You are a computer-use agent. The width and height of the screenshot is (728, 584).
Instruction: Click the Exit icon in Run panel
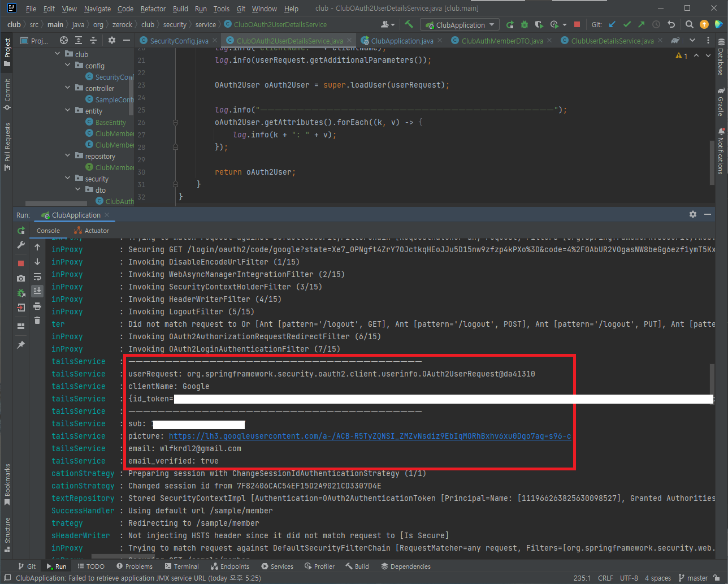21,308
